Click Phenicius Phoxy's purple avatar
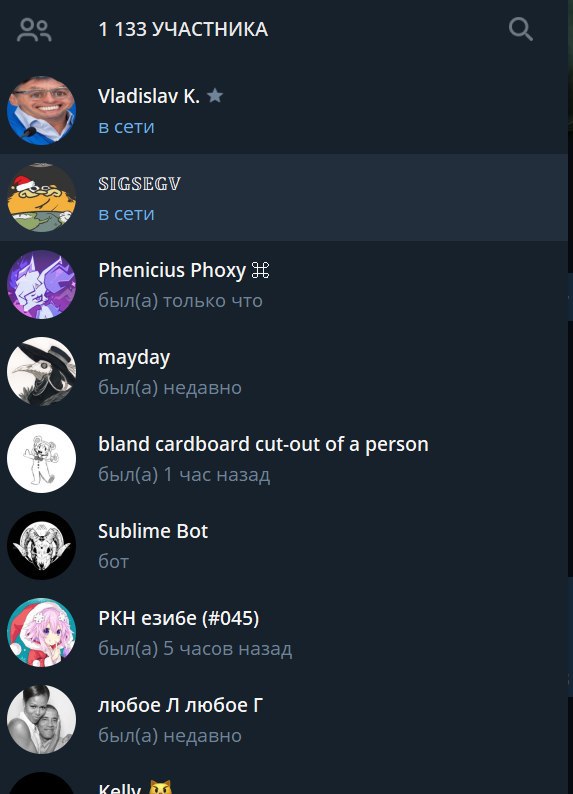573x794 pixels. click(42, 285)
